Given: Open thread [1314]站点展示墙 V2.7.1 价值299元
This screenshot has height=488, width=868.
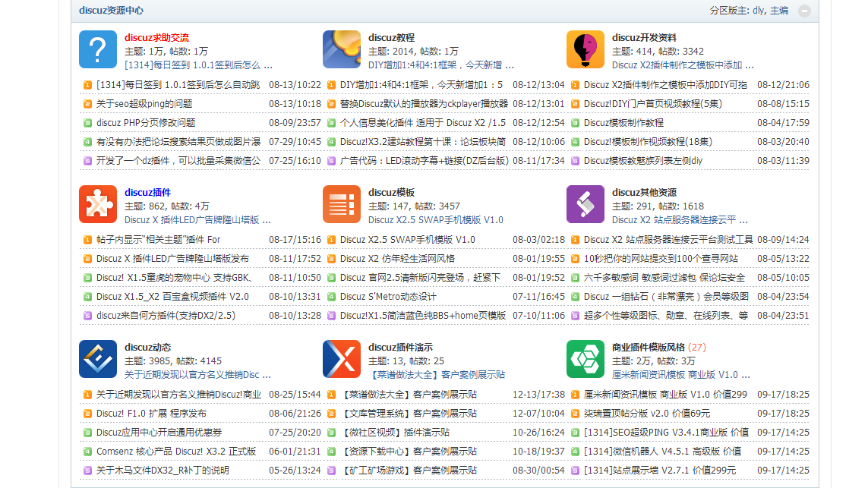Looking at the screenshot, I should point(660,471).
